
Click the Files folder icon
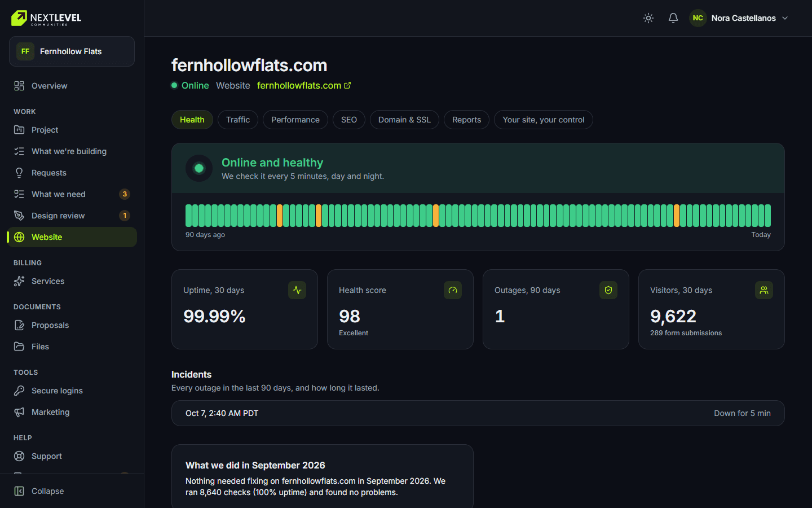19,347
